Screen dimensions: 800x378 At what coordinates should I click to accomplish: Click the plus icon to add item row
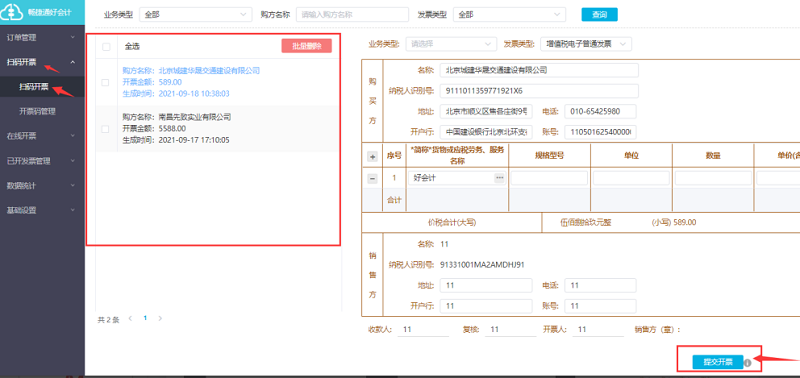point(372,157)
